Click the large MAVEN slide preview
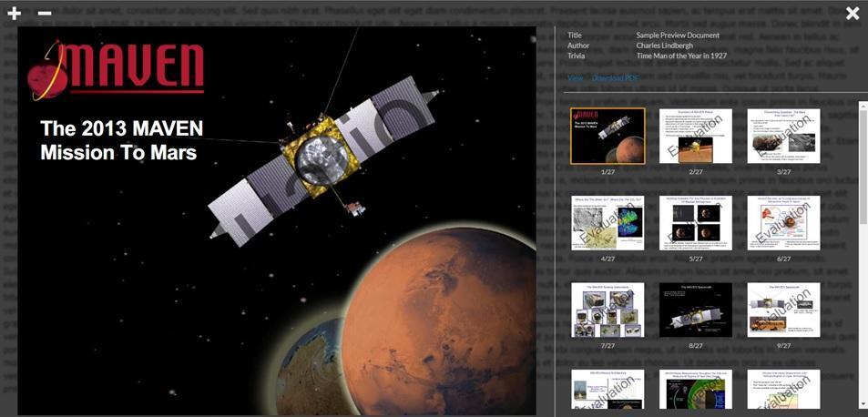Screen dimensions: 868x417 click(x=277, y=221)
